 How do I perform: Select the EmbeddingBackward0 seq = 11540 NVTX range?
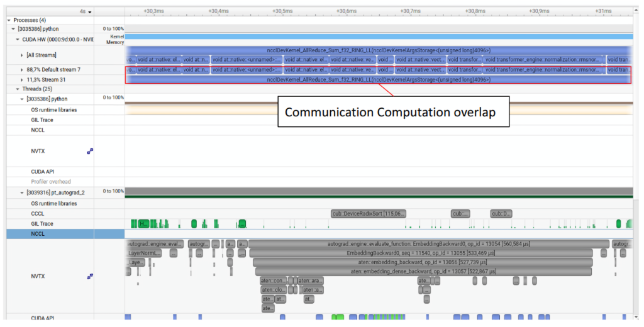tap(420, 253)
